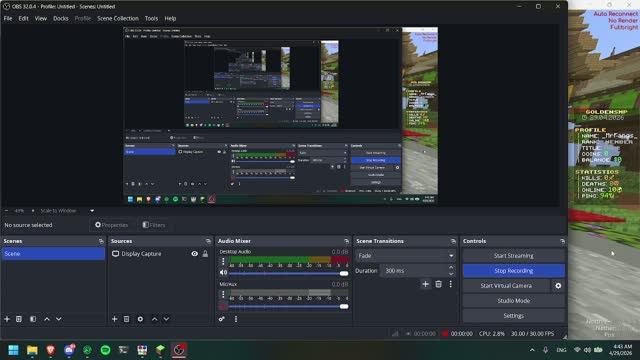Toggle Studio Mode
The image size is (640, 360).
pos(513,301)
